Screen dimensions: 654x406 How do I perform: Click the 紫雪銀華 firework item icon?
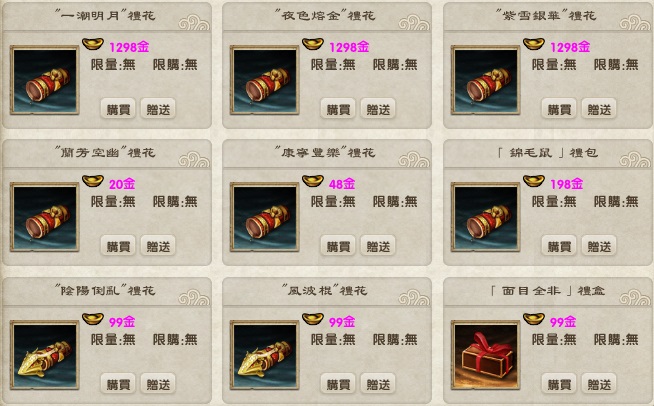(485, 80)
